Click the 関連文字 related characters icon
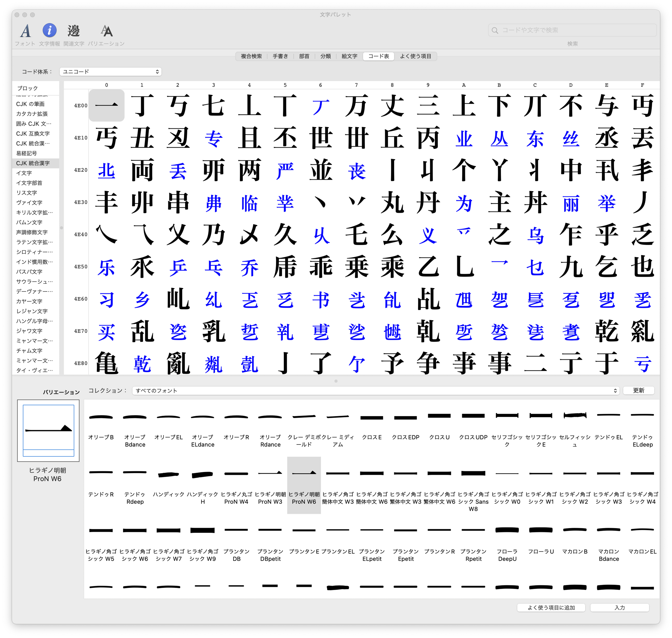672x638 pixels. click(73, 31)
